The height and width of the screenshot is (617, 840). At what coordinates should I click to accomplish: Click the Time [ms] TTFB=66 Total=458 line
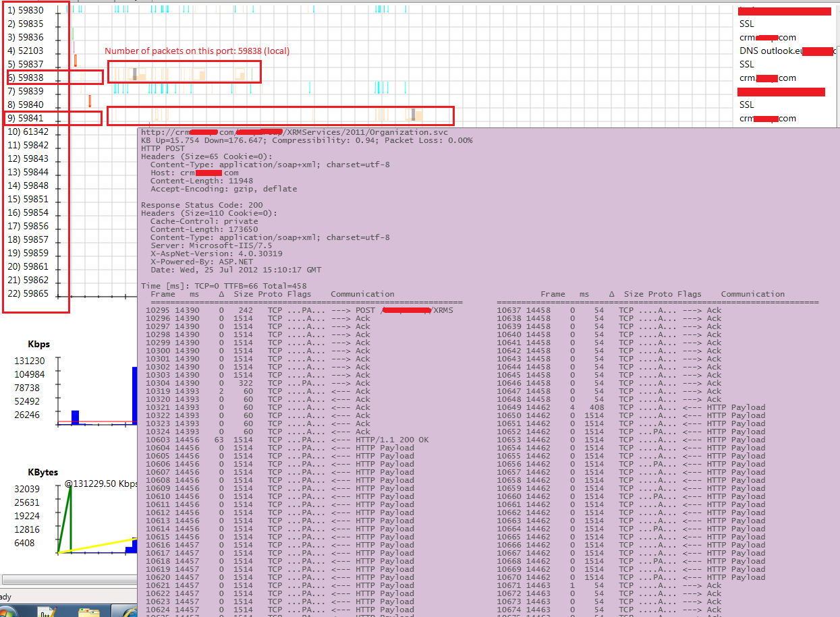click(x=223, y=286)
